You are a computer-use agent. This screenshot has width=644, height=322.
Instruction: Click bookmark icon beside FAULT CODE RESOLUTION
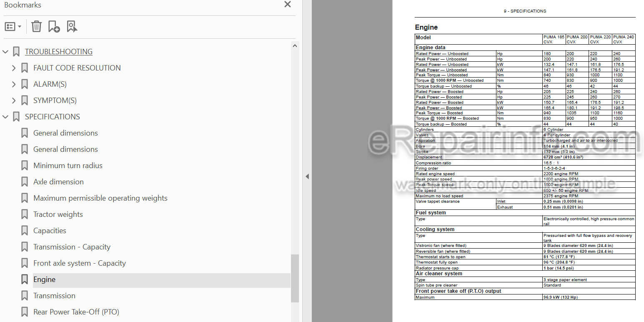tap(25, 68)
